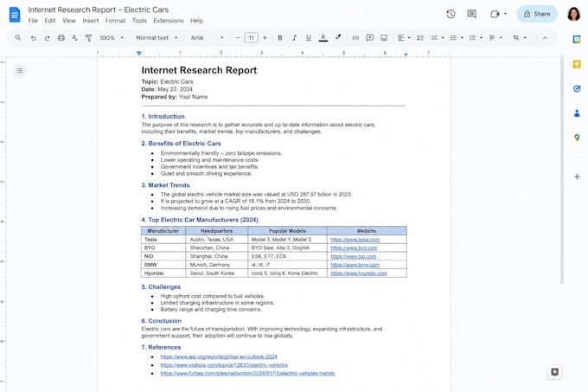Open the Help menu

(x=196, y=21)
